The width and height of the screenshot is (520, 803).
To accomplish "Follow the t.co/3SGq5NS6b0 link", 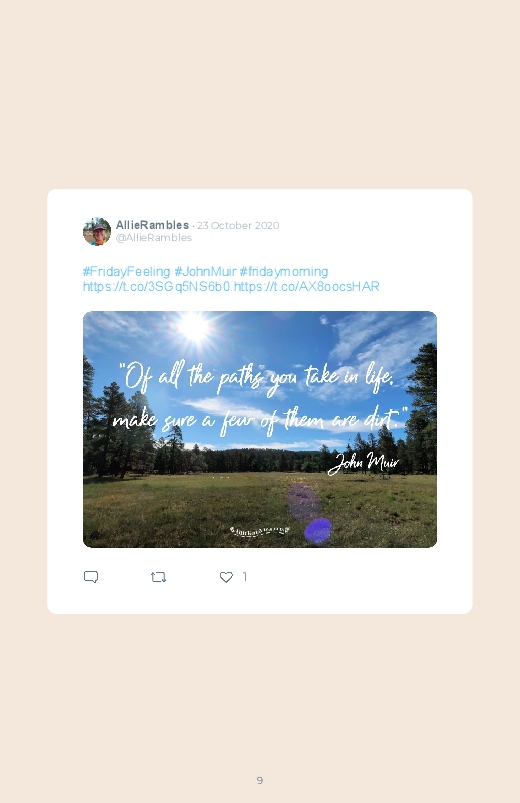I will [x=156, y=286].
